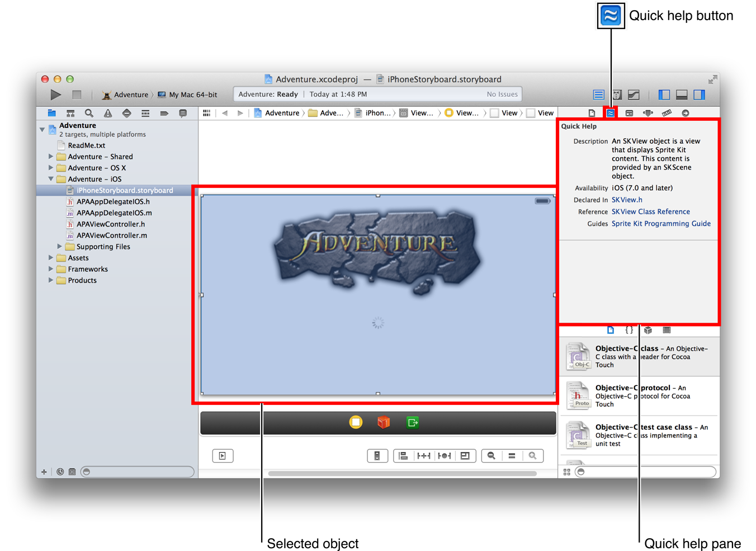The image size is (756, 551).
Task: Open the Identity inspector
Action: tap(629, 113)
